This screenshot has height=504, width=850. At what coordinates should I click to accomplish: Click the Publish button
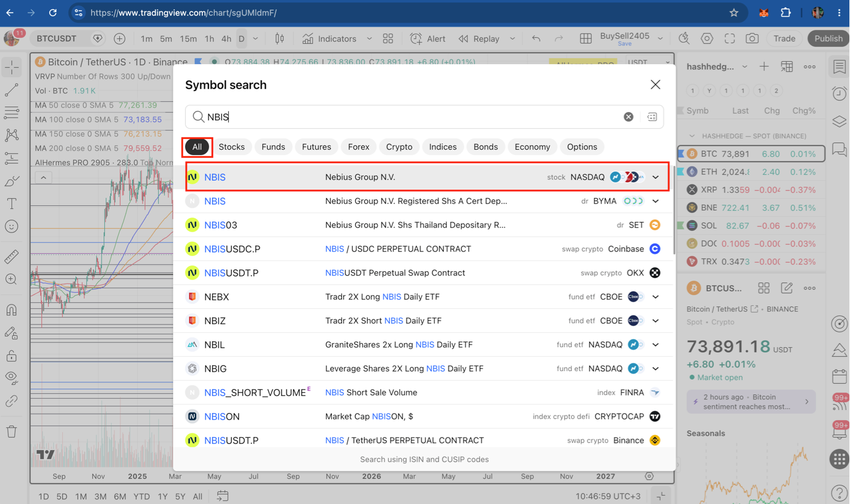click(x=828, y=39)
